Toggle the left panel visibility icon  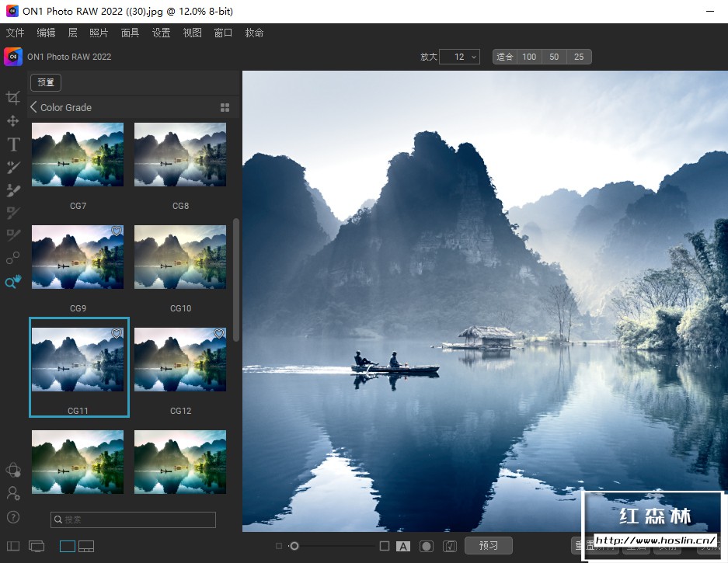13,546
